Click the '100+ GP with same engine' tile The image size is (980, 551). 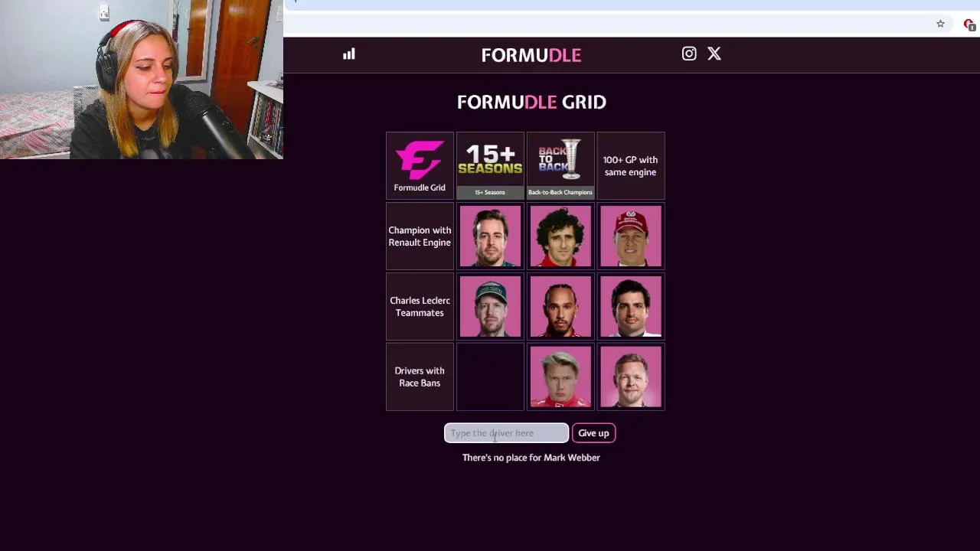(631, 165)
